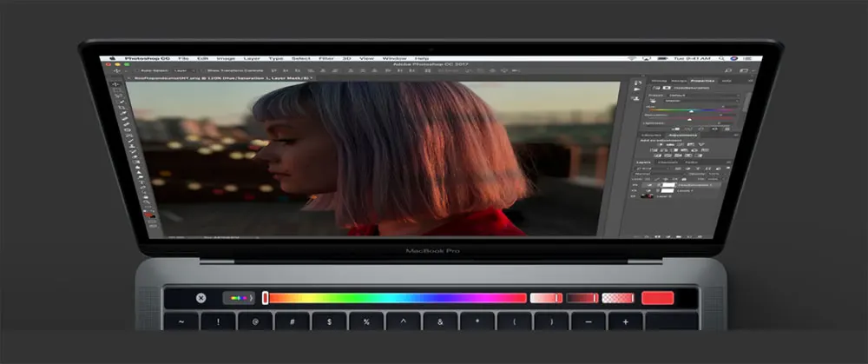This screenshot has width=868, height=364.
Task: Tap the close X button on the Touch Bar
Action: [x=201, y=298]
